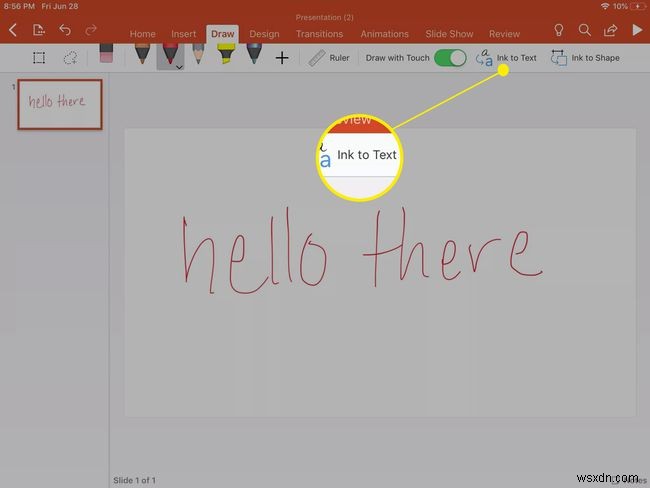This screenshot has height=488, width=650.
Task: Select the red pen
Action: coord(169,54)
